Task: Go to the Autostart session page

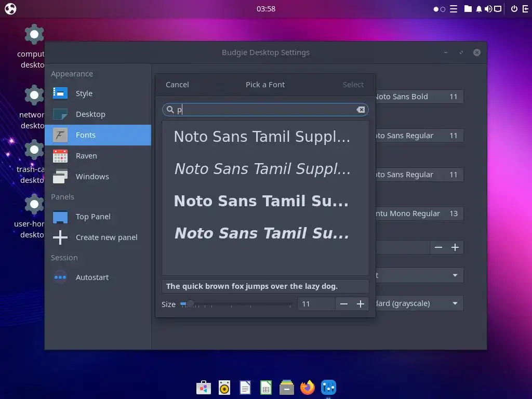Action: click(x=98, y=277)
